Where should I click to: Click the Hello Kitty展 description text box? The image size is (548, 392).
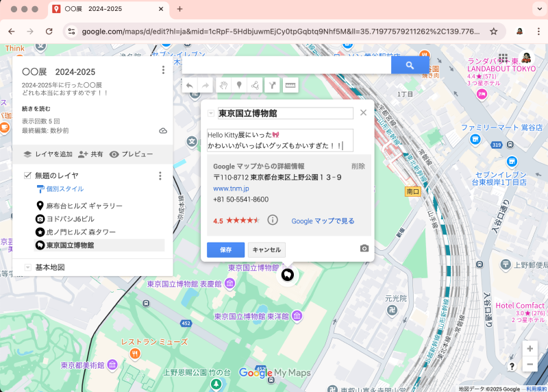tap(280, 140)
